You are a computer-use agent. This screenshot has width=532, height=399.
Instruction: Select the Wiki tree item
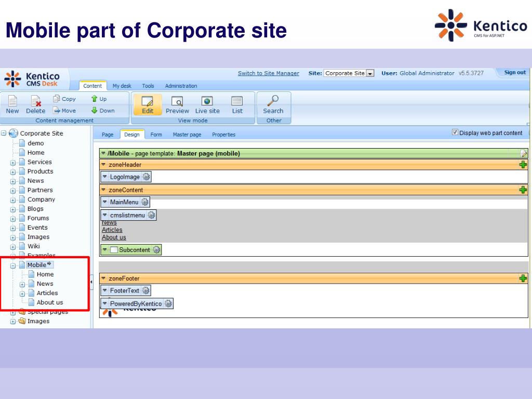pos(34,246)
